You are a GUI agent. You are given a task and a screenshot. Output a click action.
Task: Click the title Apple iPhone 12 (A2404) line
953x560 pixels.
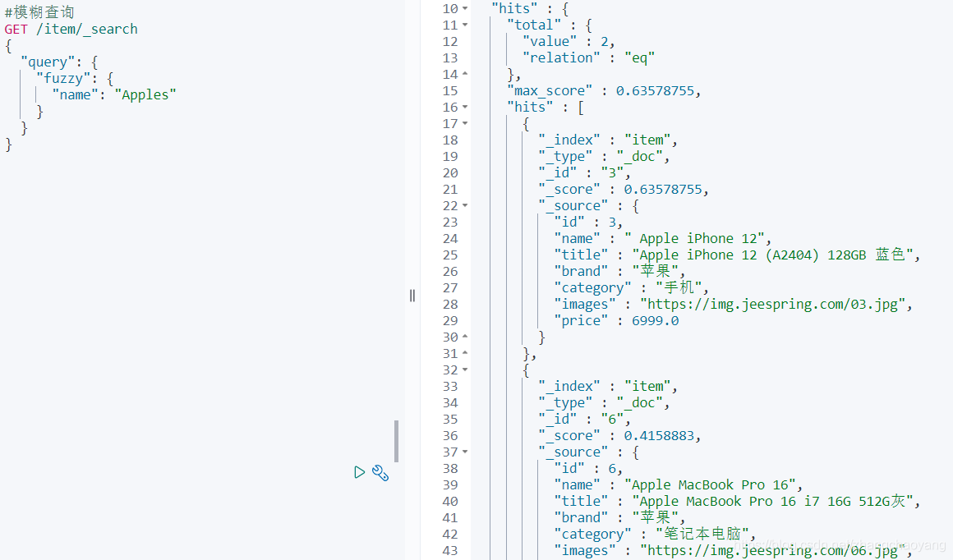[737, 255]
